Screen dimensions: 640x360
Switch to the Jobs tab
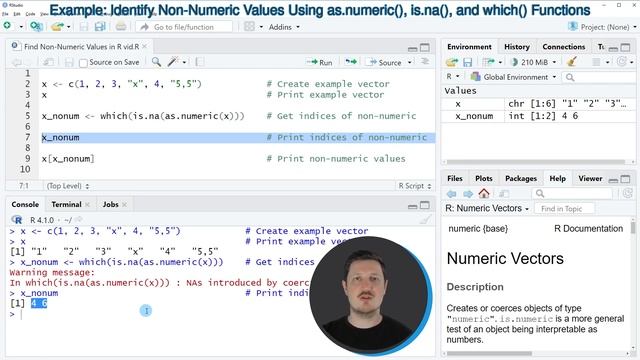coord(110,204)
